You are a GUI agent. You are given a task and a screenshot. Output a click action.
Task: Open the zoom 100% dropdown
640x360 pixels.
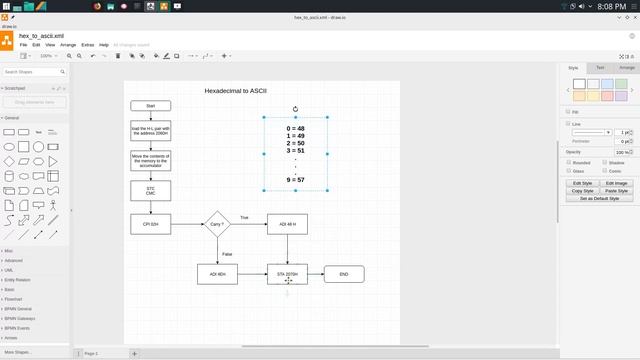click(x=49, y=56)
